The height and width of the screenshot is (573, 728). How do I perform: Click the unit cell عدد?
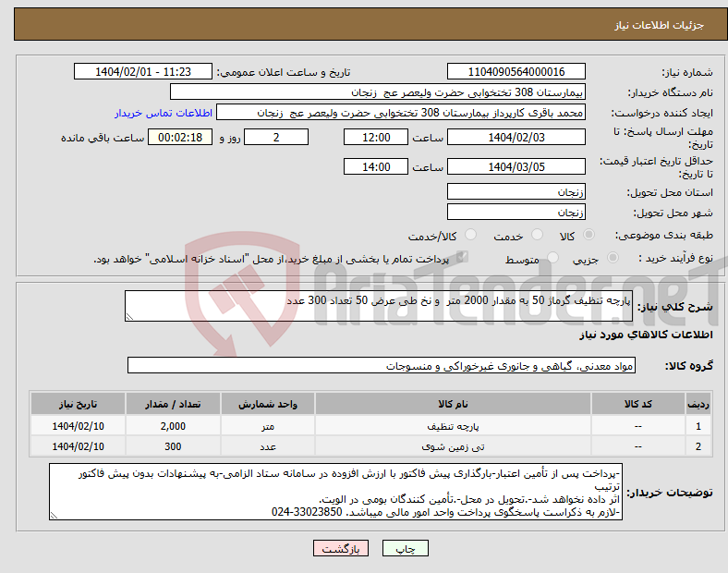(x=268, y=446)
